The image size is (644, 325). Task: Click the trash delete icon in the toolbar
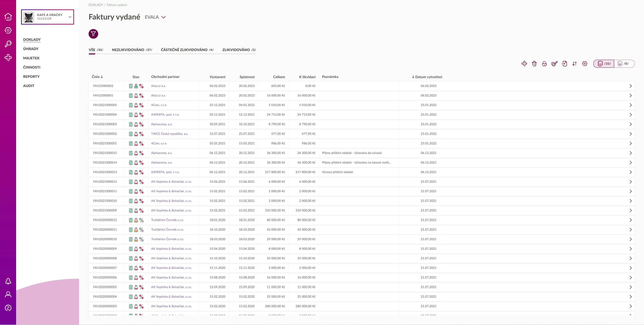click(534, 64)
